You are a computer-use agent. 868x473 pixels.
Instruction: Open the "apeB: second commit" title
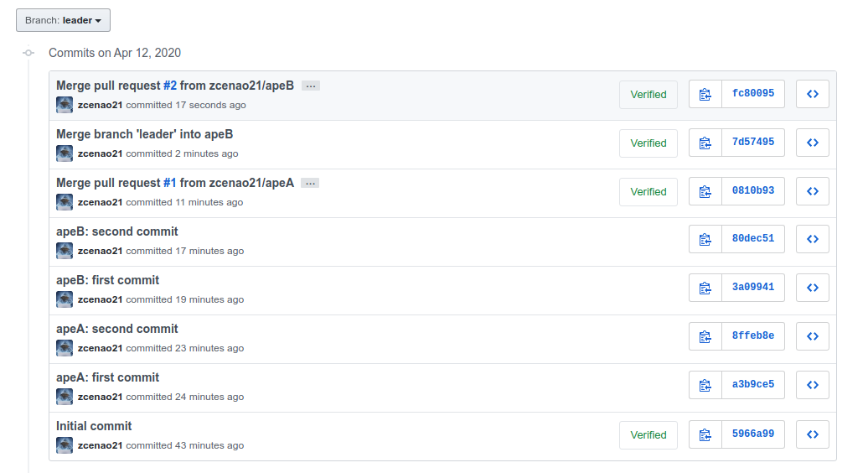(x=116, y=232)
